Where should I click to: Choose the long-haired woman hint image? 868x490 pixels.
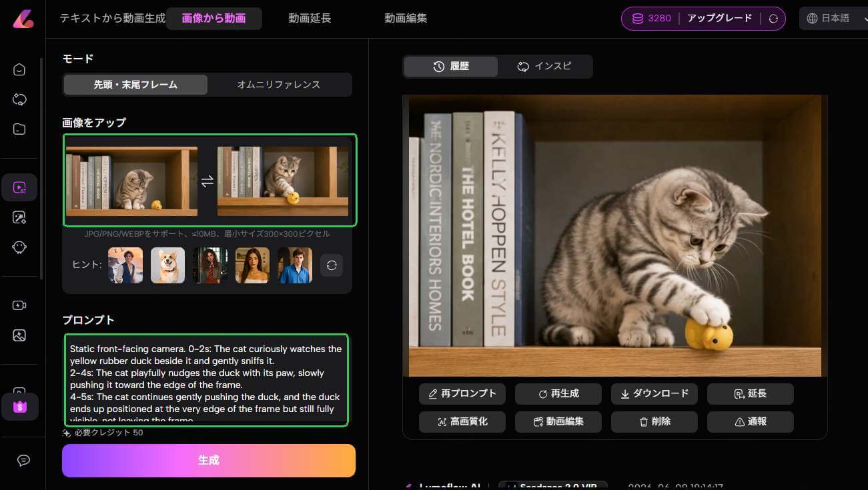point(252,265)
